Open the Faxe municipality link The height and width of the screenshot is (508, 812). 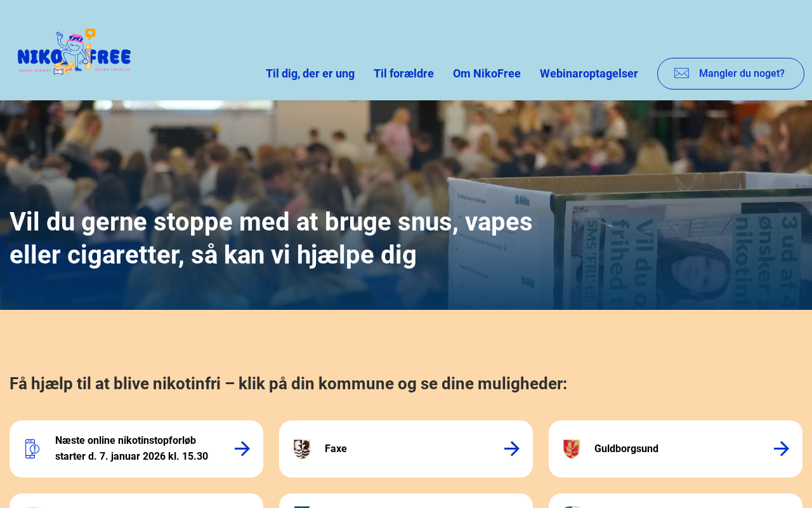(x=406, y=449)
